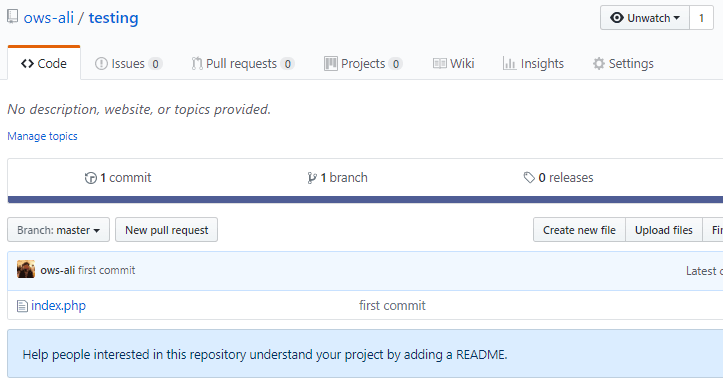
Task: Click the repository book icon beside ows-ali
Action: (x=12, y=17)
